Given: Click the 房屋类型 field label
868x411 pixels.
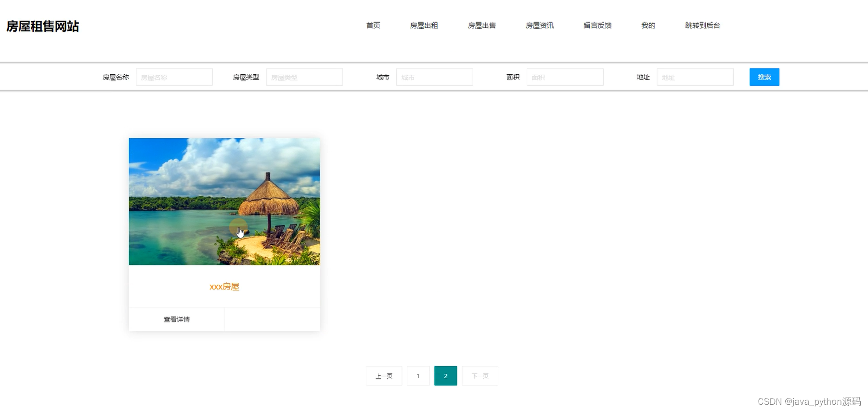Looking at the screenshot, I should (x=246, y=77).
